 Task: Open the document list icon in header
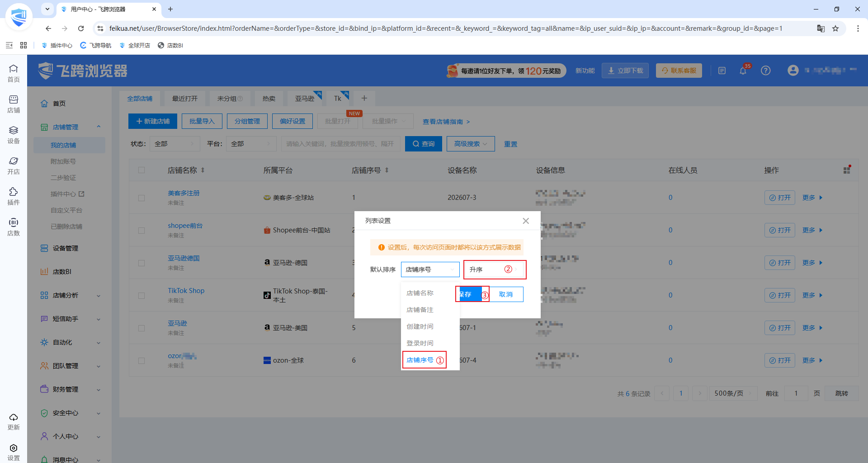(722, 71)
